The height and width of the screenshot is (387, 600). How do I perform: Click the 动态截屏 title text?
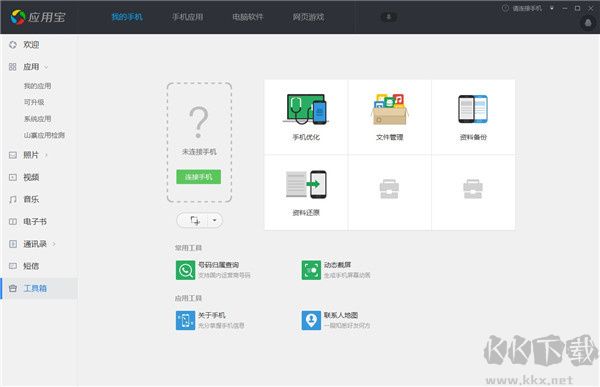[338, 265]
